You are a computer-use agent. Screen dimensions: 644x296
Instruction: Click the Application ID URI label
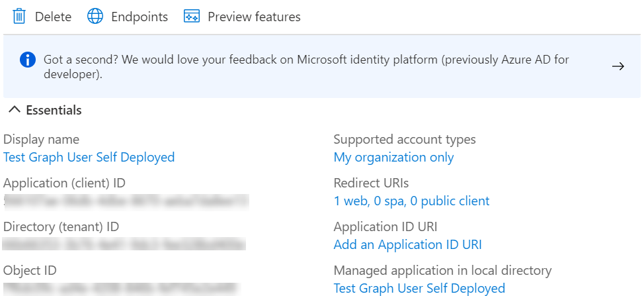point(385,226)
